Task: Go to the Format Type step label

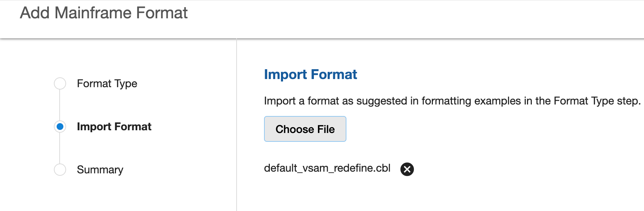Action: tap(107, 83)
